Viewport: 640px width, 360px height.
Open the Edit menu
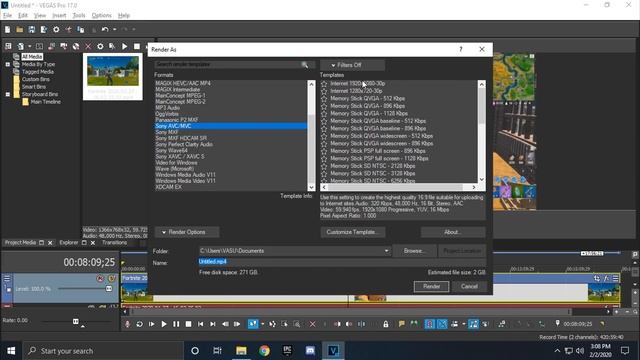tap(23, 16)
